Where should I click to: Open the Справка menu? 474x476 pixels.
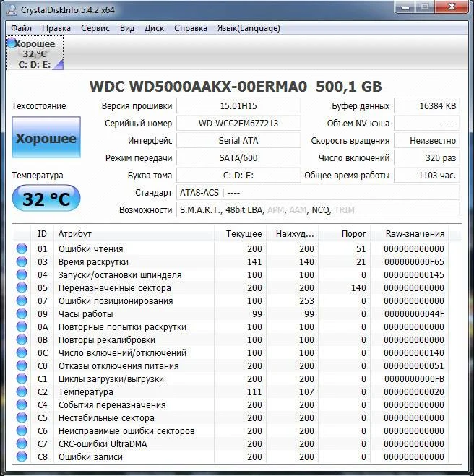(190, 28)
